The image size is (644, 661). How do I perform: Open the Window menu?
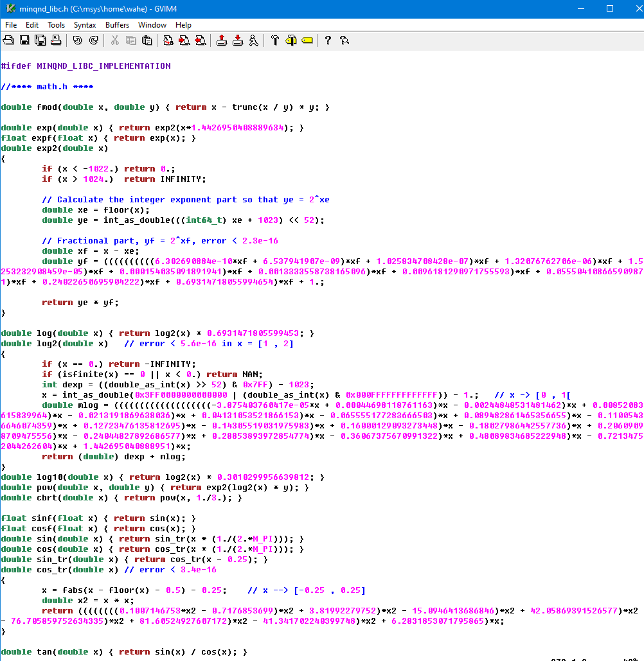[152, 25]
